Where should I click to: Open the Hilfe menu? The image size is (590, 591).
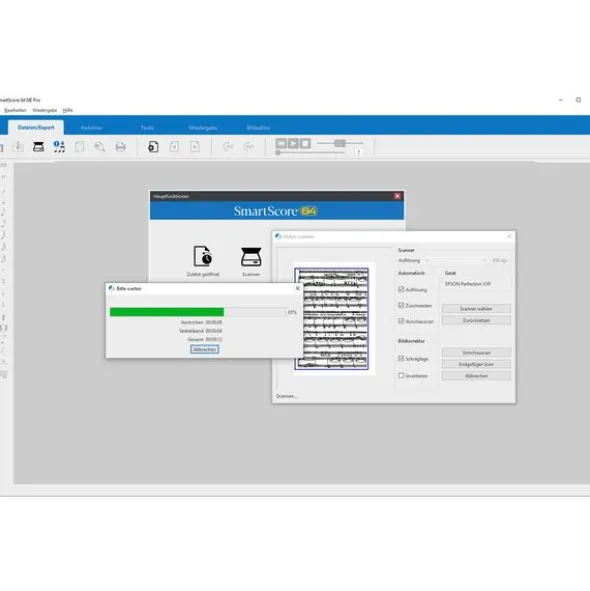coord(67,110)
